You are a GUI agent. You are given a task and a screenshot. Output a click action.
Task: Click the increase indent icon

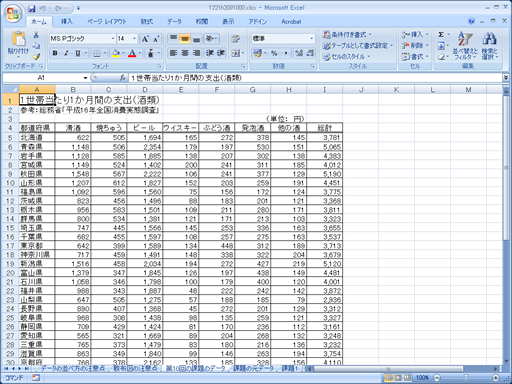[x=221, y=53]
